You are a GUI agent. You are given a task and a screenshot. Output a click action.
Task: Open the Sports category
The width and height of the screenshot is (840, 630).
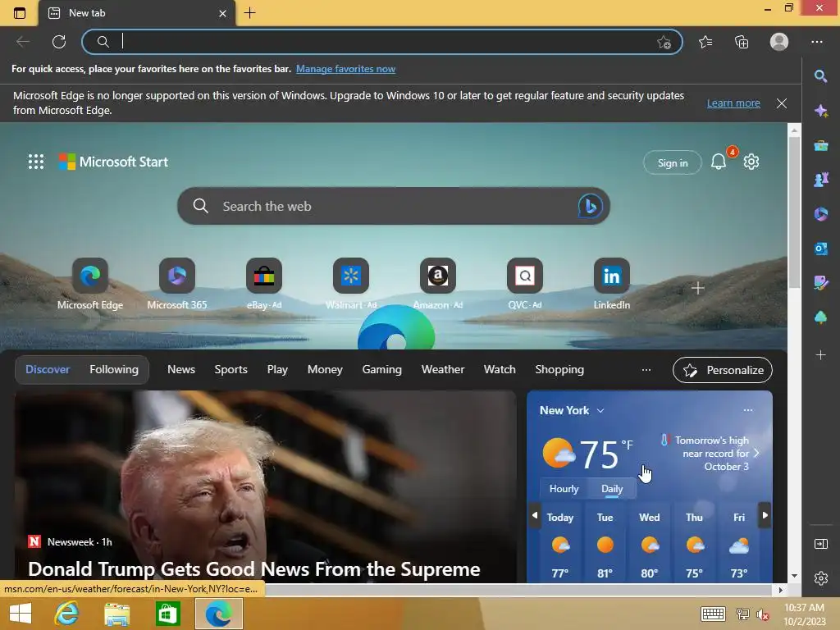[231, 370]
